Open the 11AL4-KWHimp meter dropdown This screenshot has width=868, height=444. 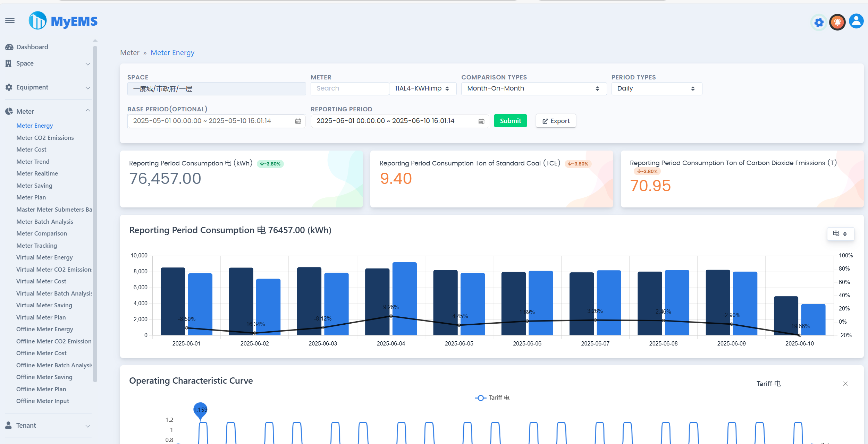click(422, 88)
